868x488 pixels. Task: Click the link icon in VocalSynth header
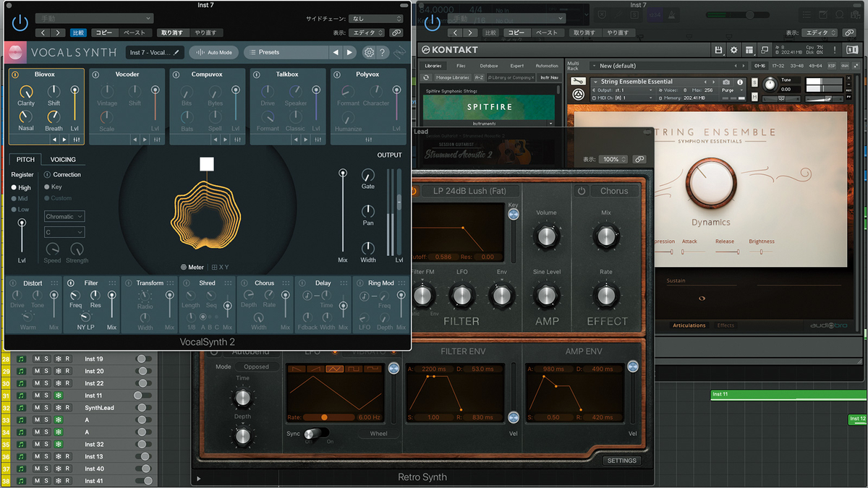tap(396, 33)
